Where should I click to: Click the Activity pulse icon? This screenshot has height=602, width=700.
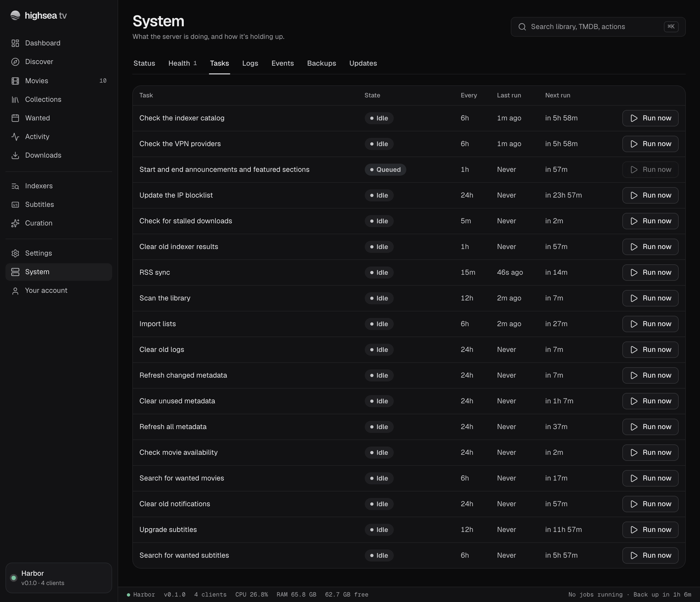(15, 137)
